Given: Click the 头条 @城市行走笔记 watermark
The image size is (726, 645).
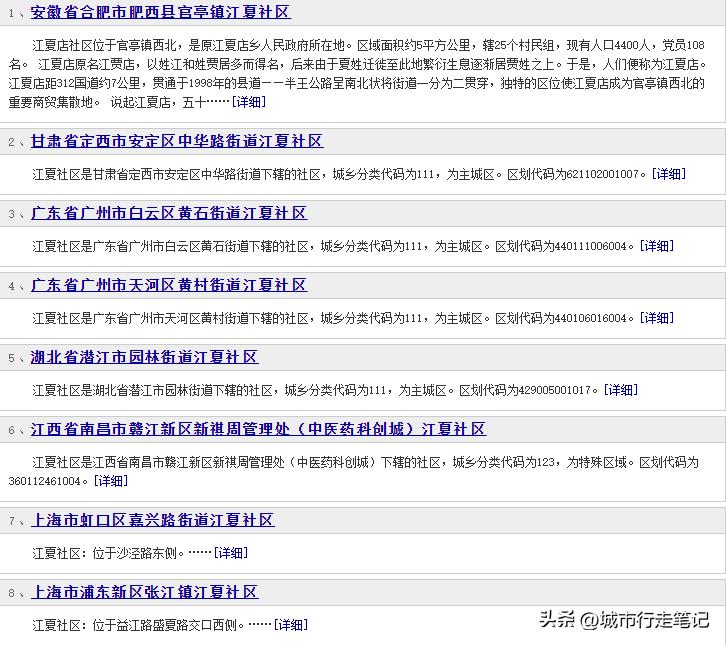Looking at the screenshot, I should (x=624, y=621).
